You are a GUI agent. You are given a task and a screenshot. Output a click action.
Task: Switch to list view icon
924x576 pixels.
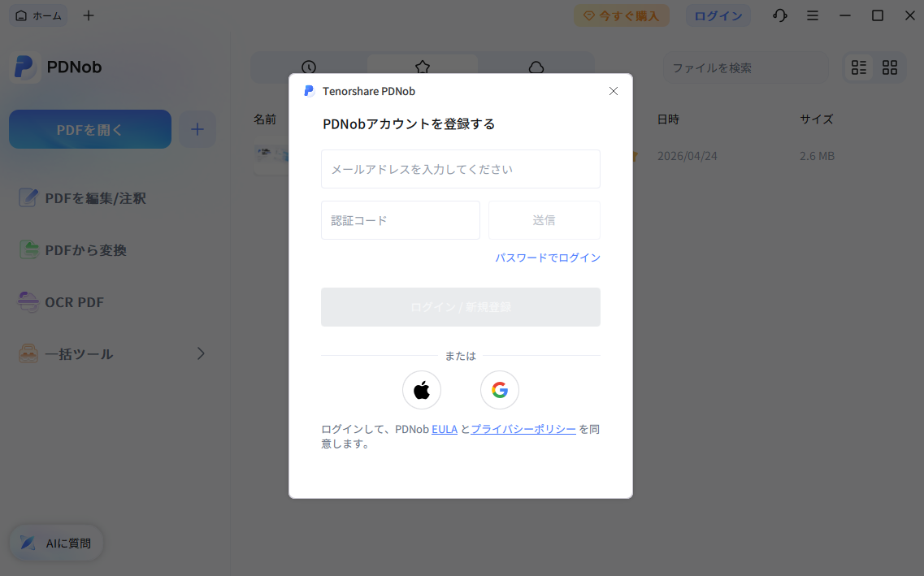point(859,67)
